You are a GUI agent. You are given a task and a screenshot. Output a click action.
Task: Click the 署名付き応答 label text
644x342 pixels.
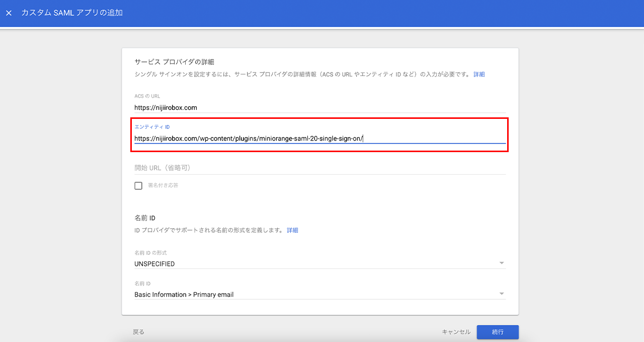(163, 185)
